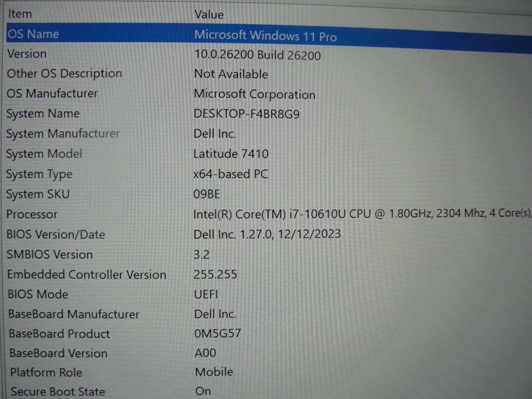Click the "10.0.26200 Build 26200" value
This screenshot has width=532, height=399.
pos(257,55)
